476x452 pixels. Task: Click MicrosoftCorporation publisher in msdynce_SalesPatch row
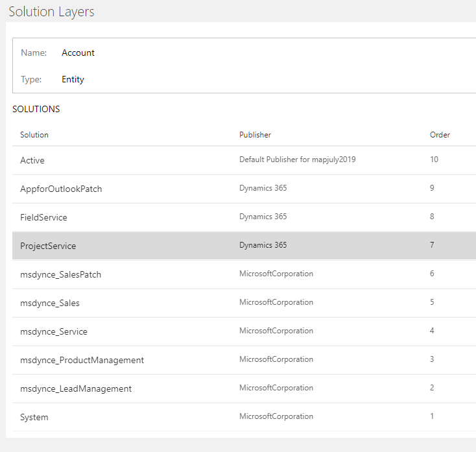[276, 274]
